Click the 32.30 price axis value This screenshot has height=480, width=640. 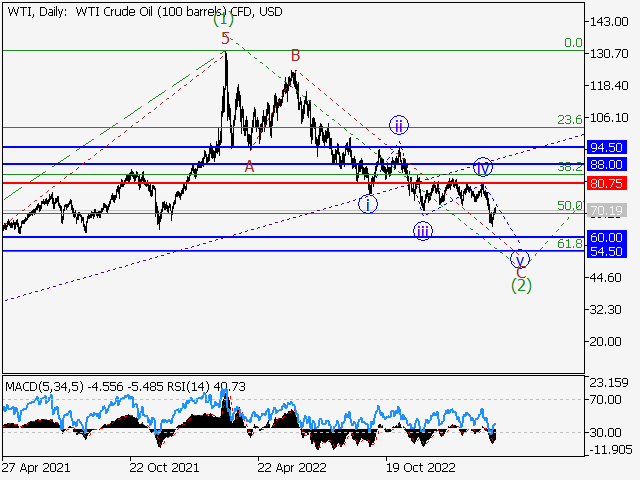click(x=605, y=309)
